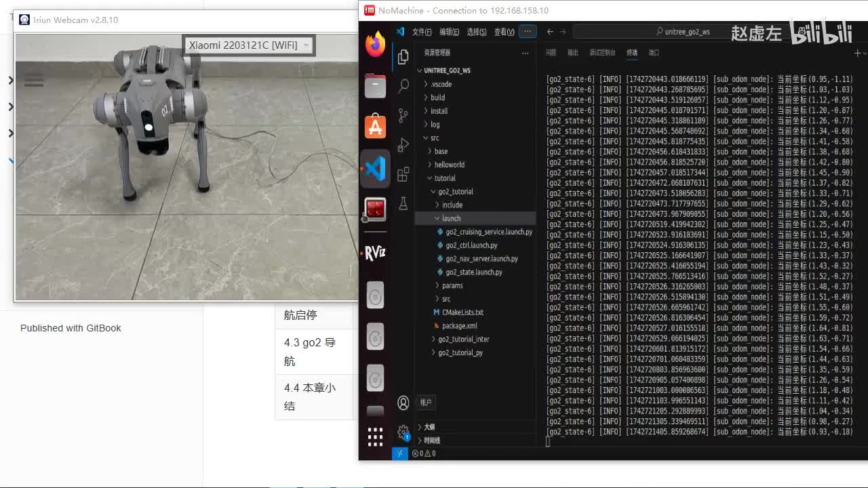Launch RViz from the dock

click(375, 253)
